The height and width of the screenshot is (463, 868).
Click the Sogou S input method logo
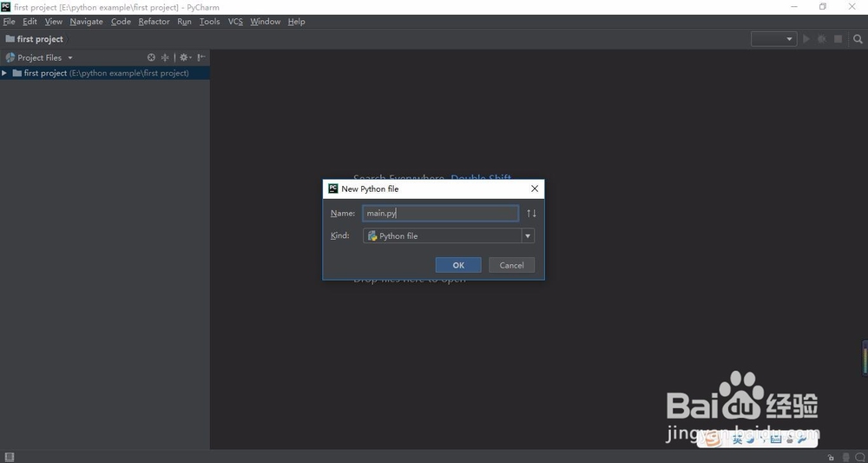714,440
